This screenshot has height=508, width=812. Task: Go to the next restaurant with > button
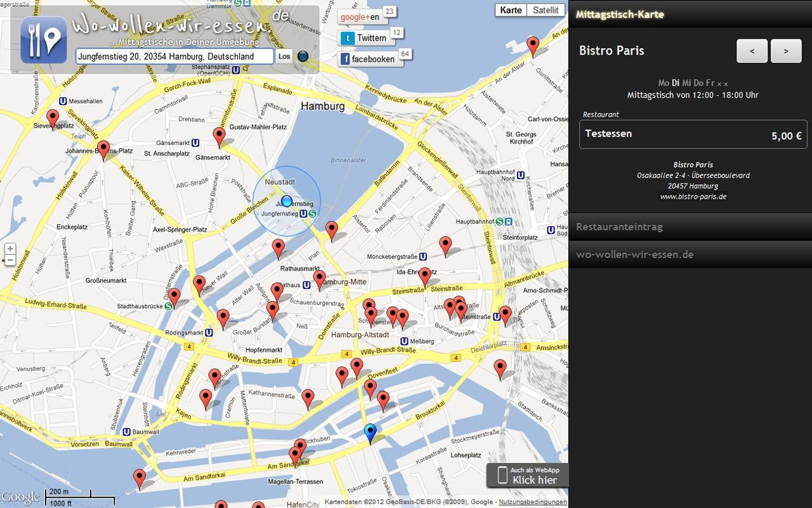pyautogui.click(x=786, y=51)
